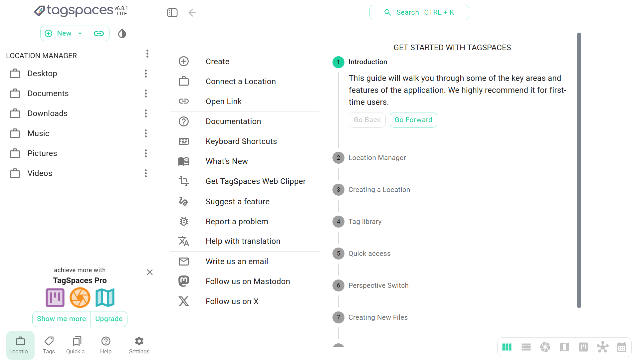Viewport: 639px width, 364px height.
Task: Open Desktop location options menu
Action: point(146,74)
